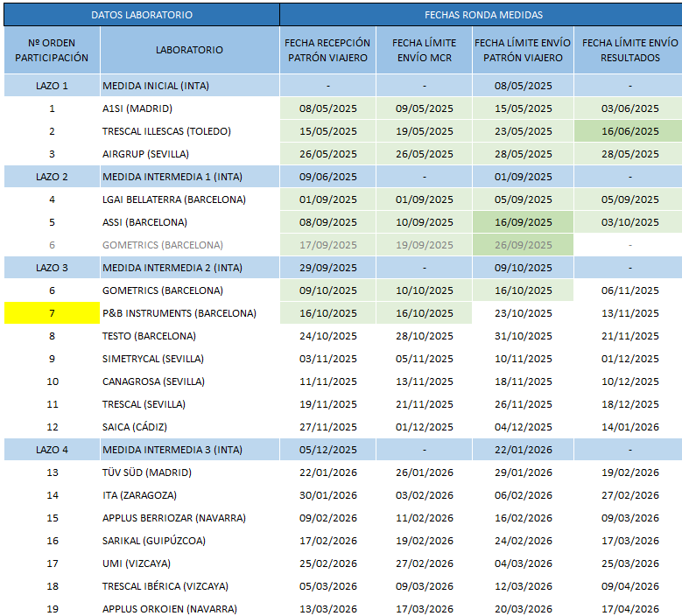Select the "LABORATORIO" column header
The image size is (682, 616).
coord(189,50)
